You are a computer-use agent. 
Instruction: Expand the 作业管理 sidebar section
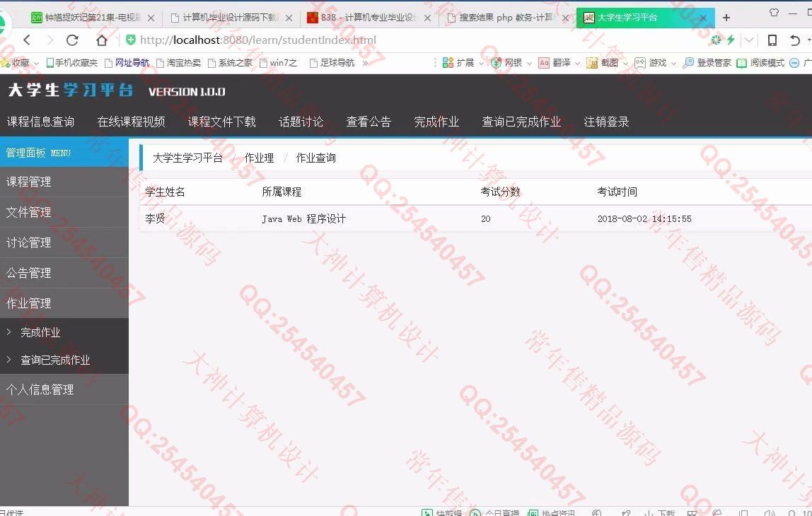point(64,303)
